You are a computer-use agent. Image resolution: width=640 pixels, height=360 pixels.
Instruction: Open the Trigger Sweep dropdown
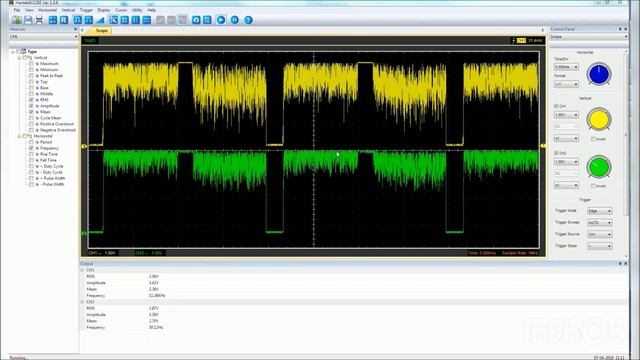coord(600,222)
